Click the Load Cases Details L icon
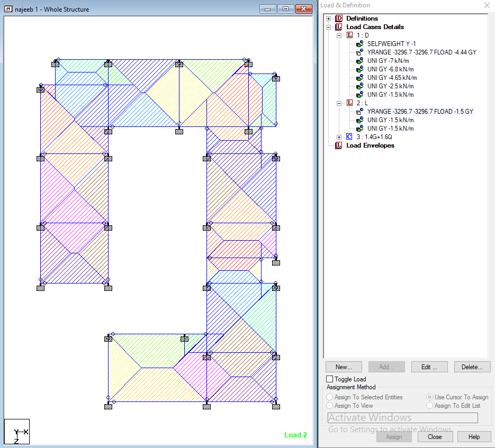 pos(339,27)
